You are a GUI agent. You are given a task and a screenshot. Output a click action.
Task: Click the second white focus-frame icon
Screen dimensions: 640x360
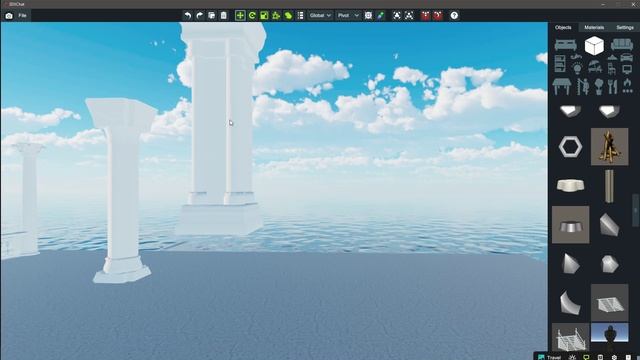click(x=409, y=16)
